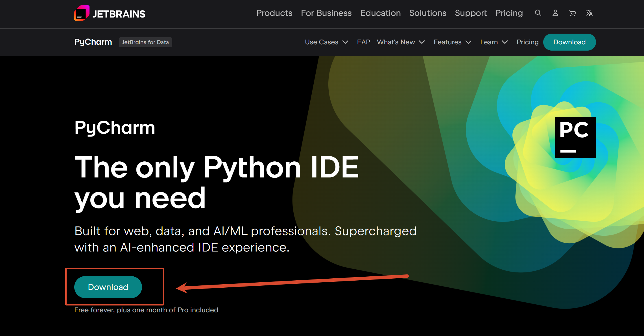Open the Support menu
This screenshot has width=644, height=336.
(471, 13)
